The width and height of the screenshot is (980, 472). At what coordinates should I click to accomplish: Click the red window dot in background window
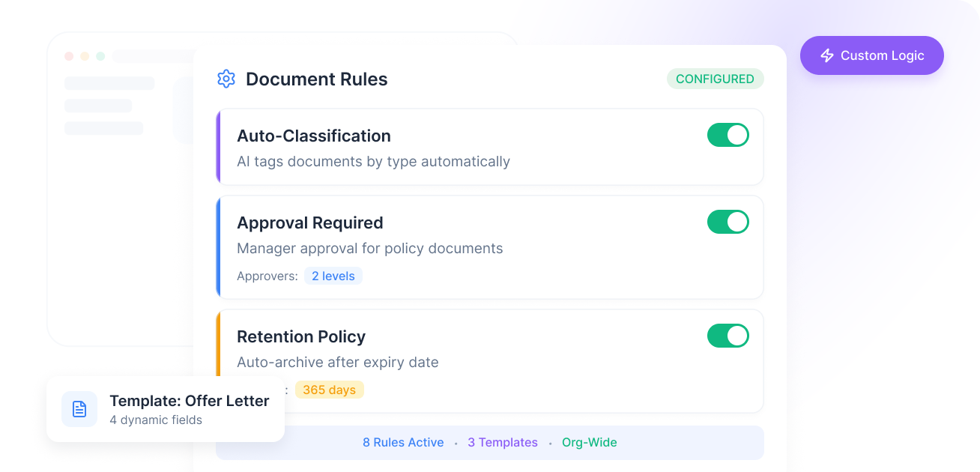tap(69, 56)
